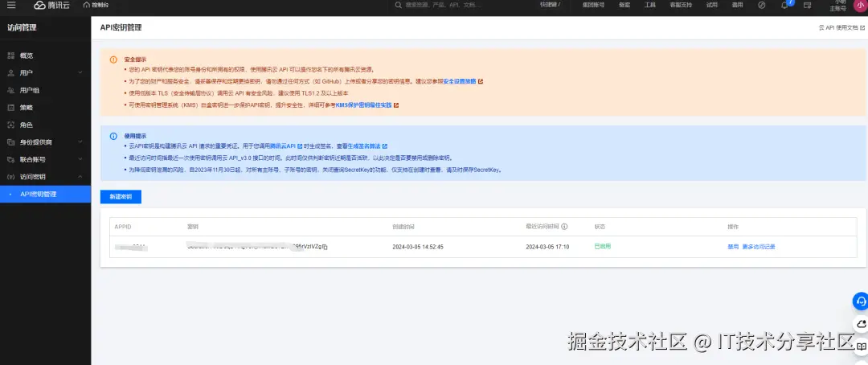Screen dimensions: 868x365
Task: Click the blue 使用提示 info icon
Action: pos(113,136)
